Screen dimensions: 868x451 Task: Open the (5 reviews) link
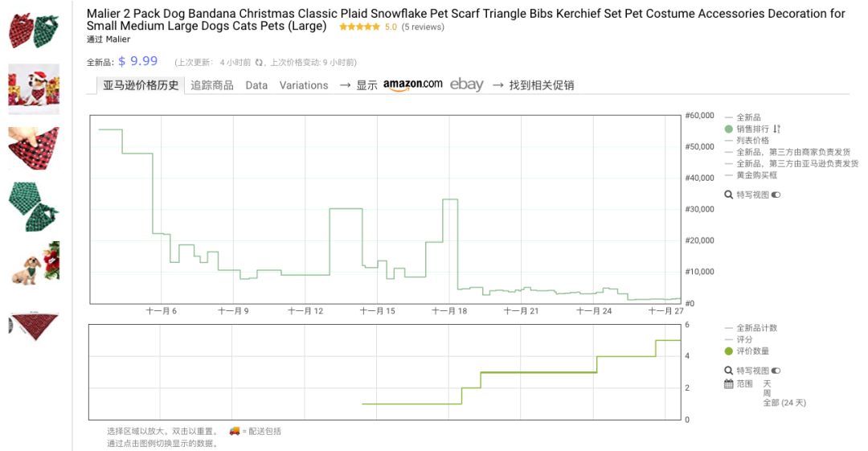click(422, 27)
